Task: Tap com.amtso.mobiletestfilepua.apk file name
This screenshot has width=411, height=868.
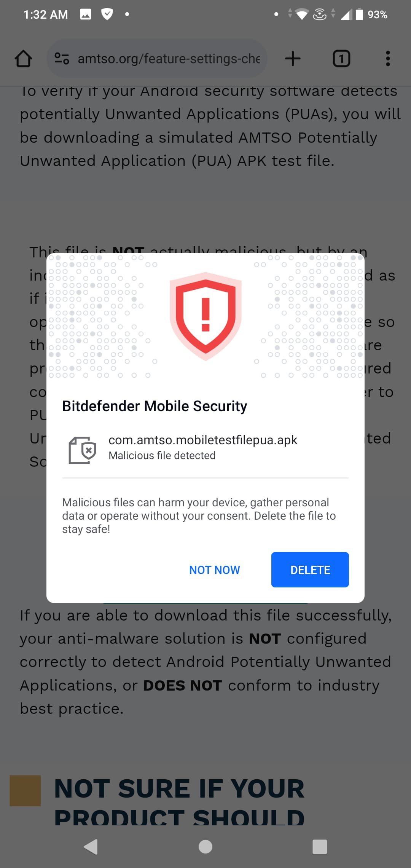Action: 202,440
